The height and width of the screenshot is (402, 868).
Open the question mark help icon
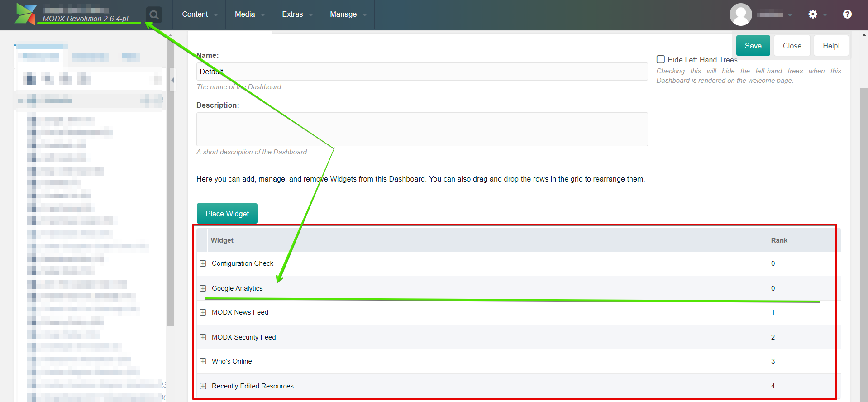tap(847, 14)
